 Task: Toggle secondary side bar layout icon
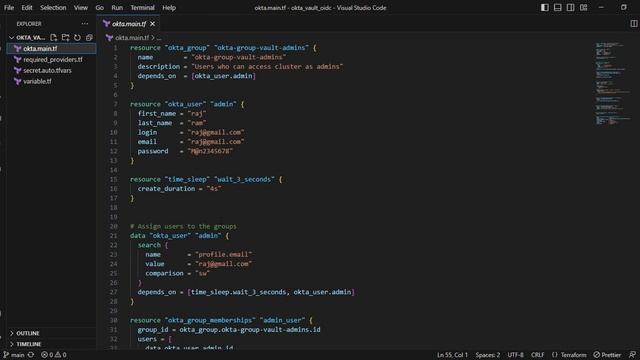(x=571, y=7)
